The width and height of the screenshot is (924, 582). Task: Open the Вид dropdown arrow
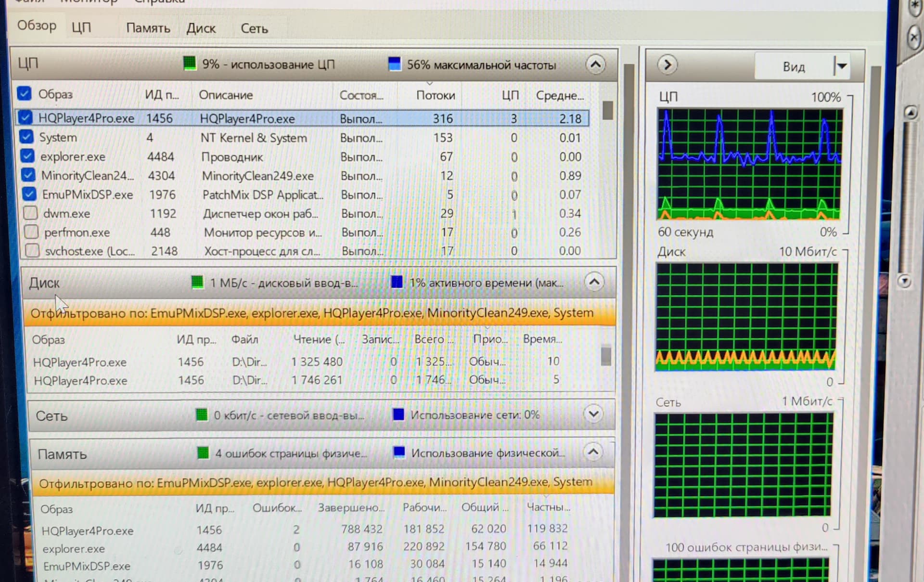pyautogui.click(x=841, y=66)
